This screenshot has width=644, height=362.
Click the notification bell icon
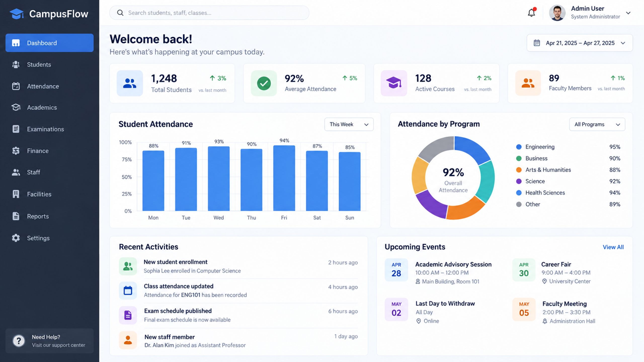tap(531, 13)
